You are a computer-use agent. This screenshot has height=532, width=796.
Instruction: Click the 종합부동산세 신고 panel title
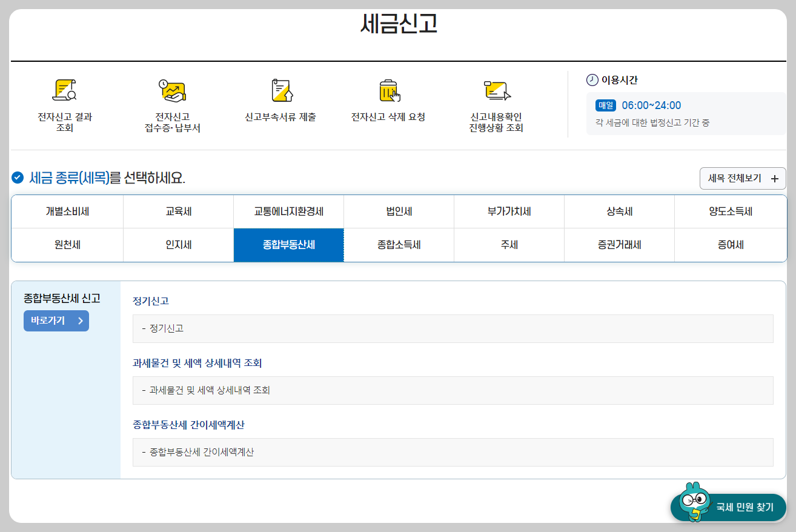coord(62,298)
